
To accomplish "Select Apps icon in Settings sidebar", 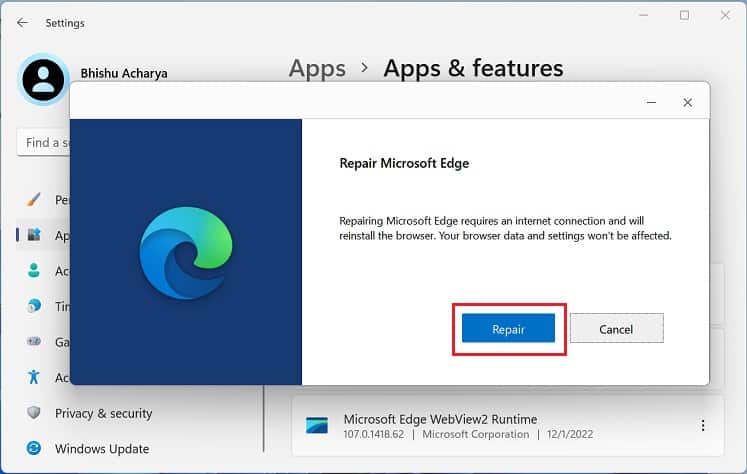I will 34,234.
